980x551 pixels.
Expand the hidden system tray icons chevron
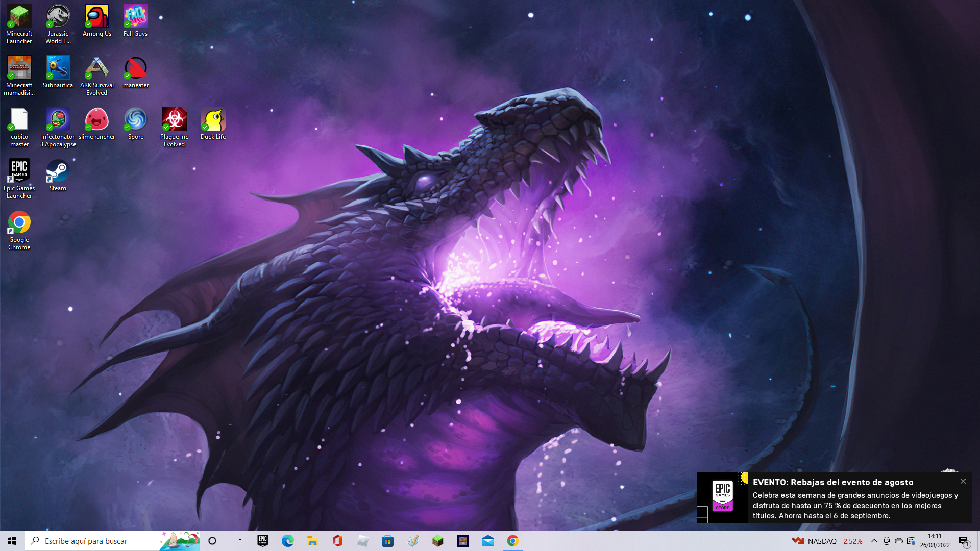[x=874, y=541]
